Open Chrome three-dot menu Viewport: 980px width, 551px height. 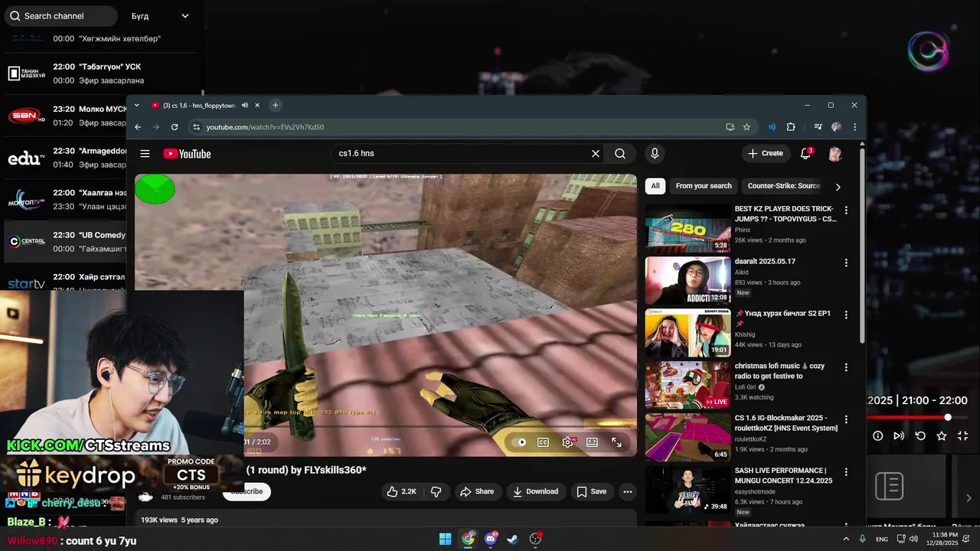tap(854, 127)
